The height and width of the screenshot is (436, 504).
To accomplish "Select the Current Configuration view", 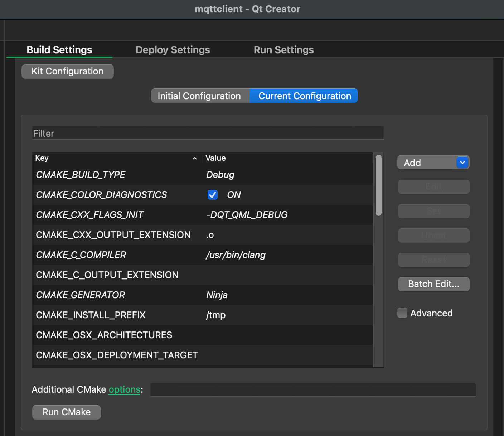I will (304, 96).
